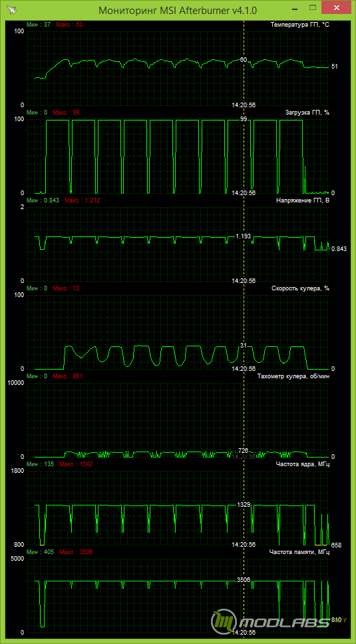Click current voltage reading 0.843 at graph right
The image size is (356, 644).
[x=339, y=248]
